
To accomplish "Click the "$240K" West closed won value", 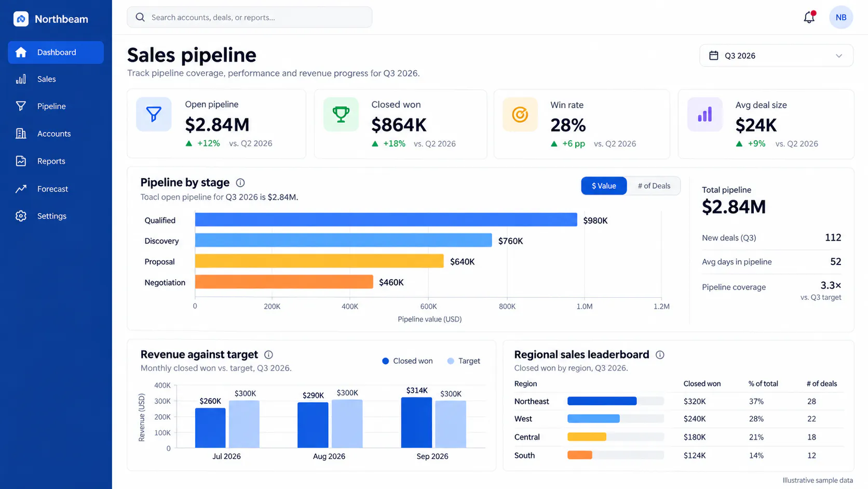I will pyautogui.click(x=695, y=419).
